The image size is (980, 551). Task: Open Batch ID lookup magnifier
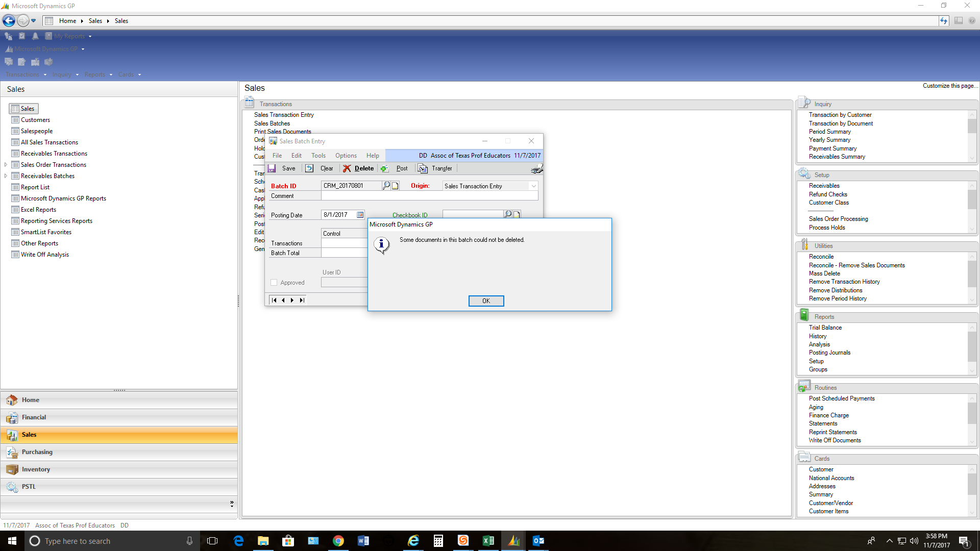(x=386, y=186)
